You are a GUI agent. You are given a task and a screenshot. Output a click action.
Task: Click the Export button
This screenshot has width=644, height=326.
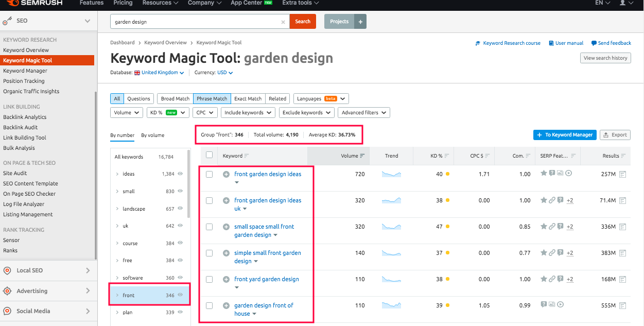(x=615, y=135)
